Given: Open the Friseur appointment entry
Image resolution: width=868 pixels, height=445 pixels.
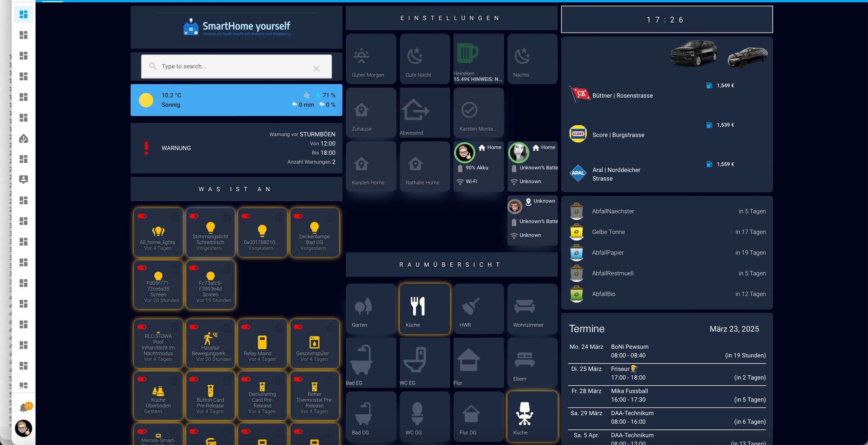Looking at the screenshot, I should pos(666,373).
